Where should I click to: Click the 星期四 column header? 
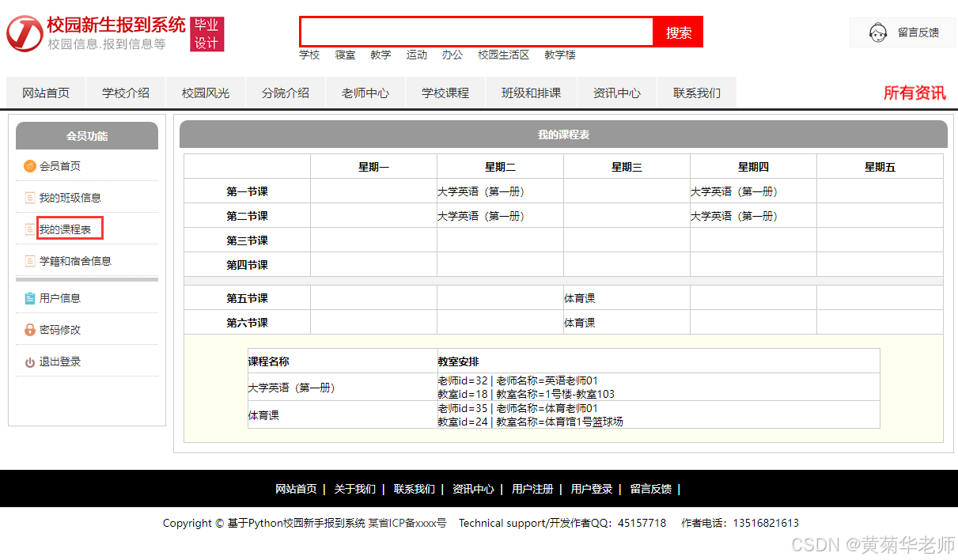click(753, 167)
